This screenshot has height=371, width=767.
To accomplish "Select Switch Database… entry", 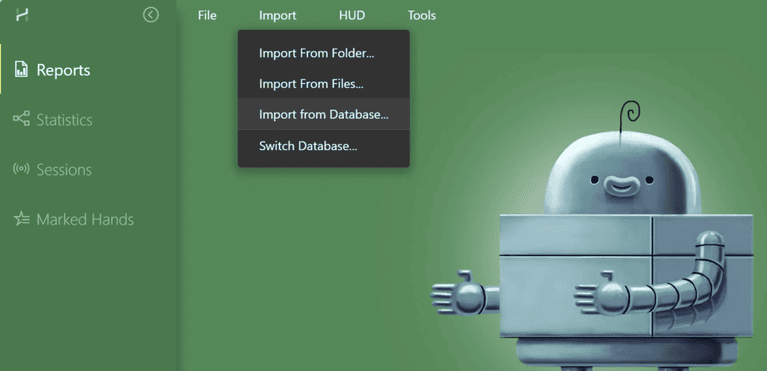I will 323,145.
